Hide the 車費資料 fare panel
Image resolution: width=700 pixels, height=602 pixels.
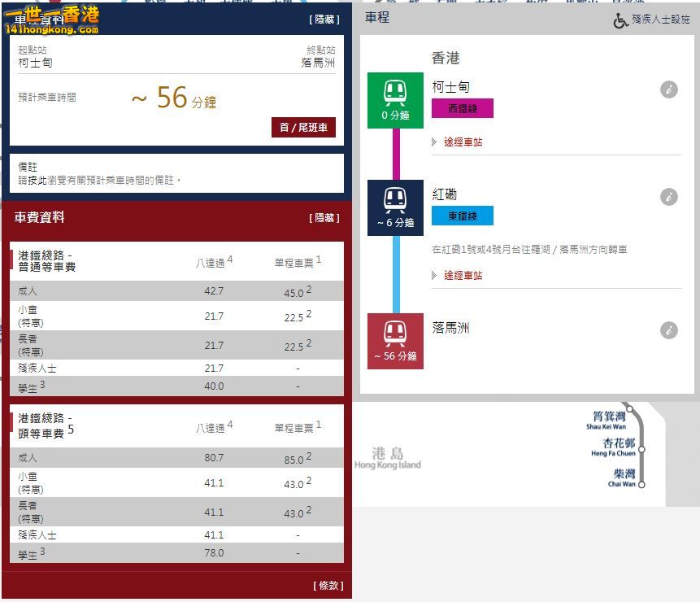[x=324, y=217]
